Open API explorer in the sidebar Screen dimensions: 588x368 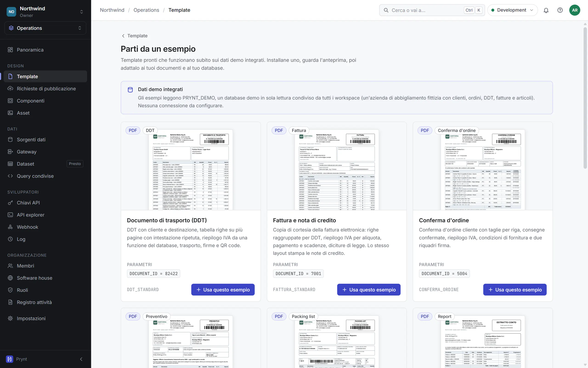pyautogui.click(x=45, y=215)
